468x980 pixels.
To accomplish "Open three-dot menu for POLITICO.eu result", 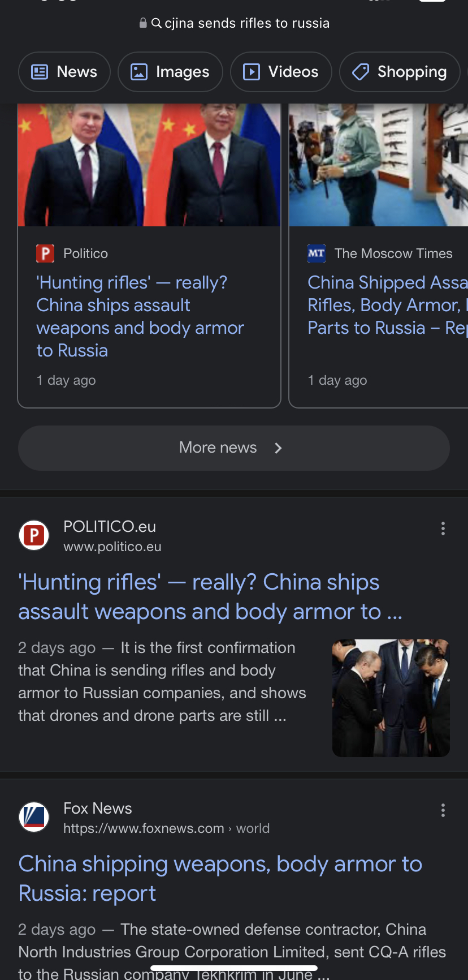I will point(443,528).
